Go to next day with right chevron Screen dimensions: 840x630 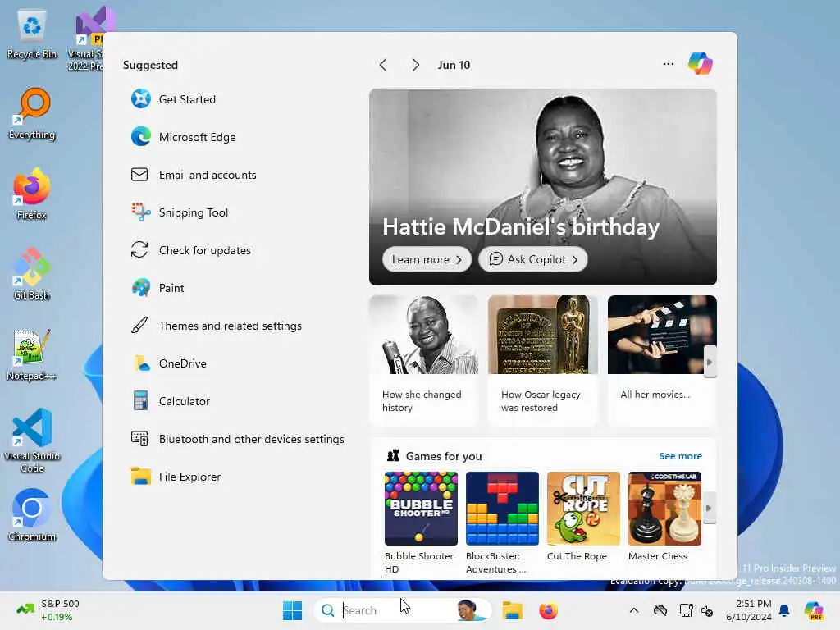416,65
